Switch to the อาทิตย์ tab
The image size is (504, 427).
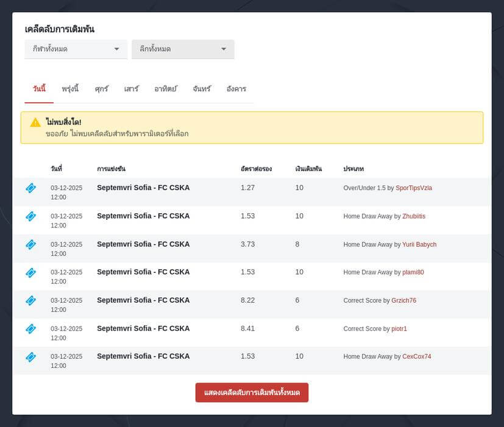click(165, 89)
